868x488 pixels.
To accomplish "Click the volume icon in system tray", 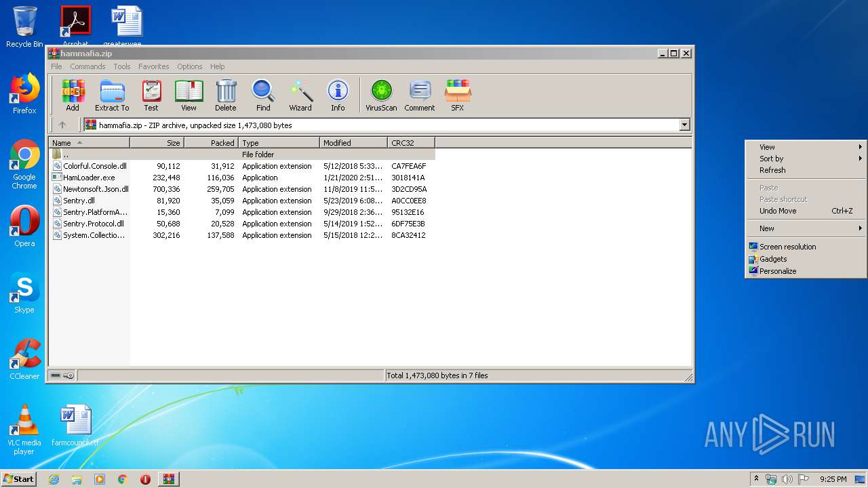I will [787, 479].
